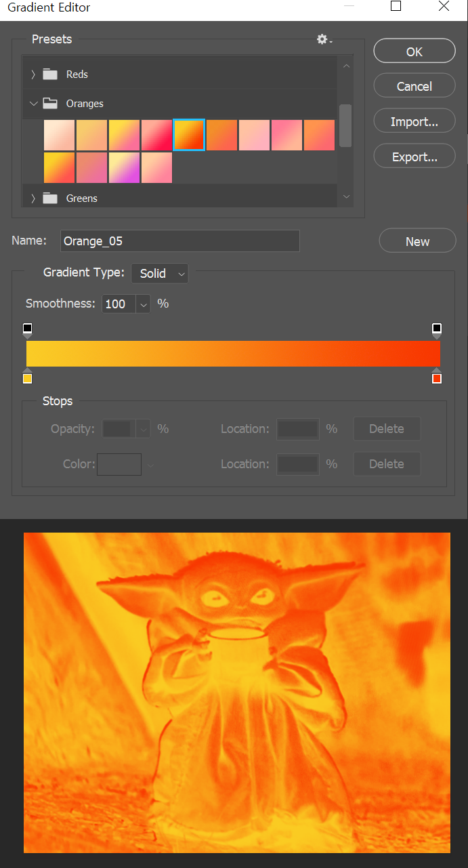Image resolution: width=468 pixels, height=868 pixels.
Task: Open the Smoothness percentage dropdown arrow
Action: (x=144, y=304)
